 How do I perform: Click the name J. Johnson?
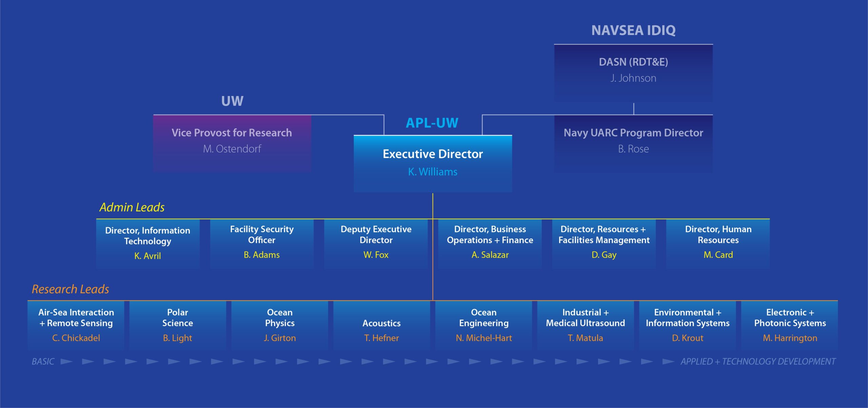[x=633, y=78]
